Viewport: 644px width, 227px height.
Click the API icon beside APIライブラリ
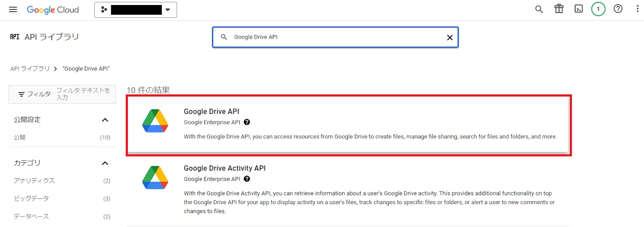coord(15,37)
